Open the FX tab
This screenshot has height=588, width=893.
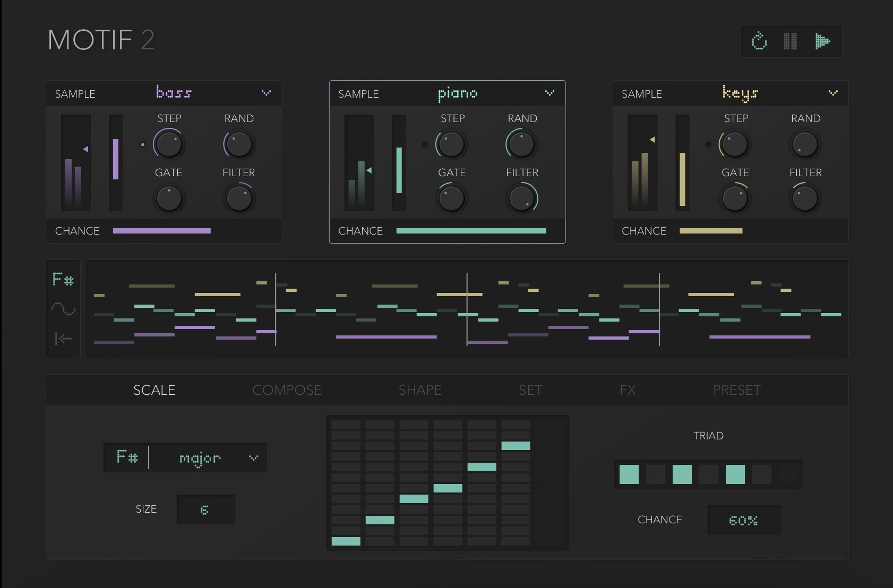point(628,390)
